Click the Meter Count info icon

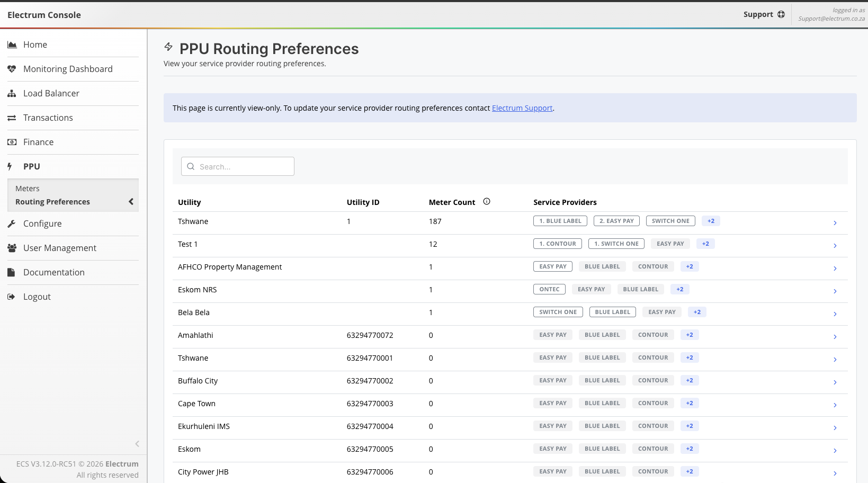487,202
